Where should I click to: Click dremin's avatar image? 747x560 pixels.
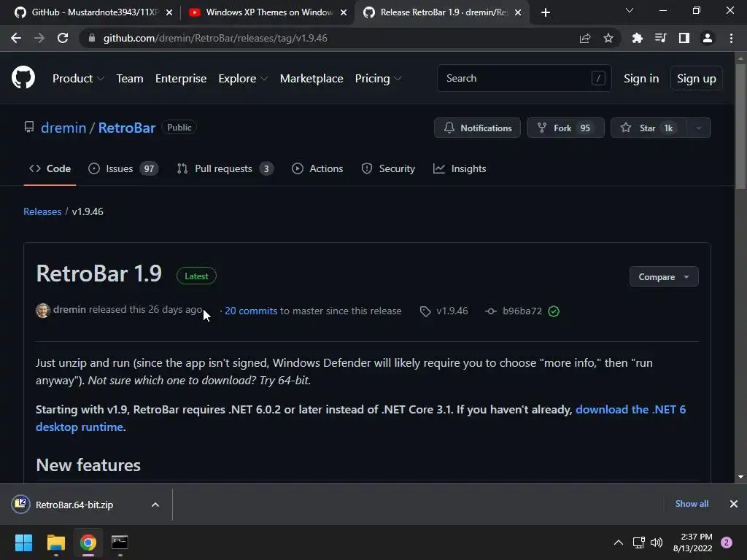click(x=43, y=311)
